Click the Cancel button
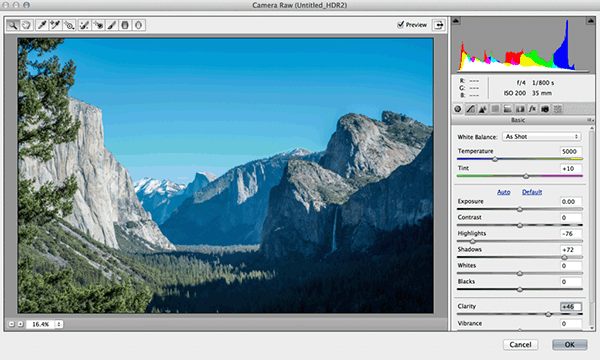The height and width of the screenshot is (360, 600). (x=520, y=345)
